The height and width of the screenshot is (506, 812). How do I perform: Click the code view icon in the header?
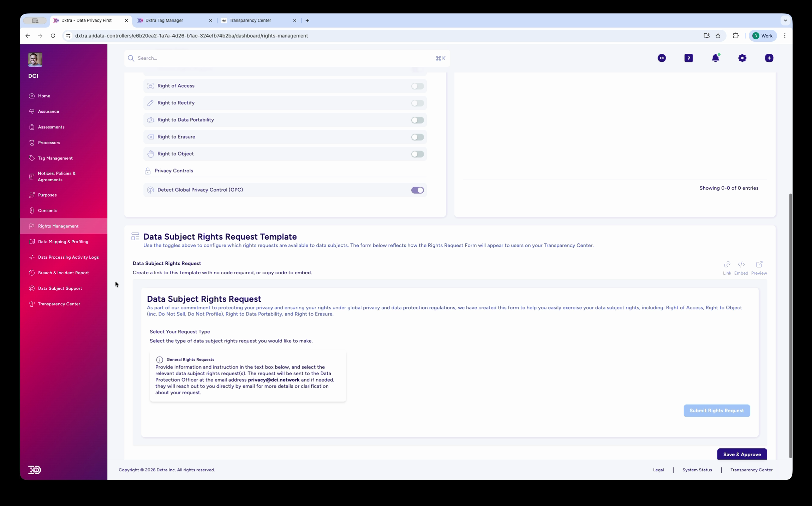click(662, 58)
